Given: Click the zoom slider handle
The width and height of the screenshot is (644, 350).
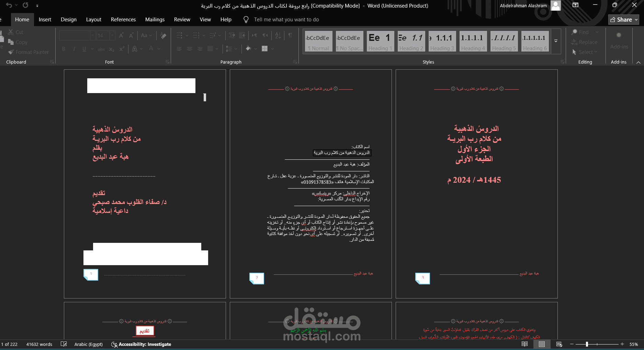Looking at the screenshot, I should click(587, 344).
